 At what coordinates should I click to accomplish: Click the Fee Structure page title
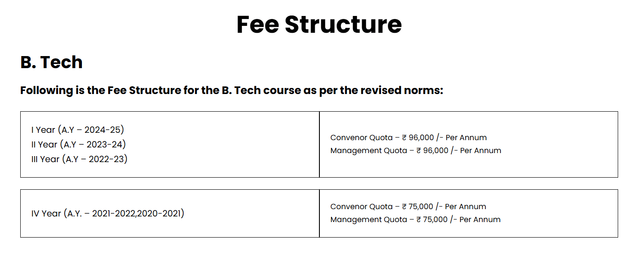coord(319,25)
